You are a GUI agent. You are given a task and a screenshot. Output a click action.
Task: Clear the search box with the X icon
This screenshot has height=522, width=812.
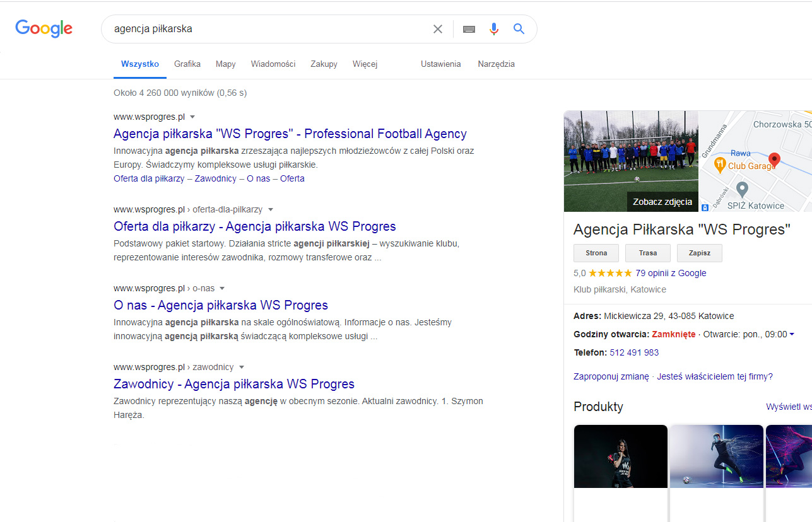tap(437, 29)
